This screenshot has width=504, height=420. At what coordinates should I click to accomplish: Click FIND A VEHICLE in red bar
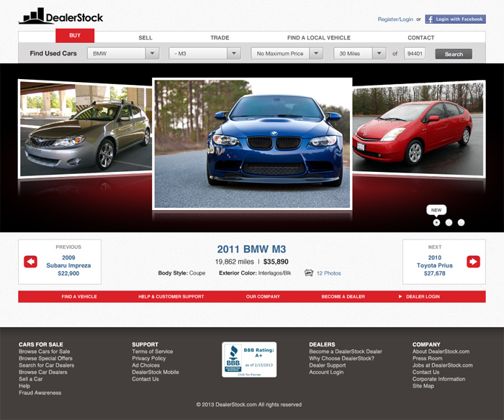(x=79, y=297)
